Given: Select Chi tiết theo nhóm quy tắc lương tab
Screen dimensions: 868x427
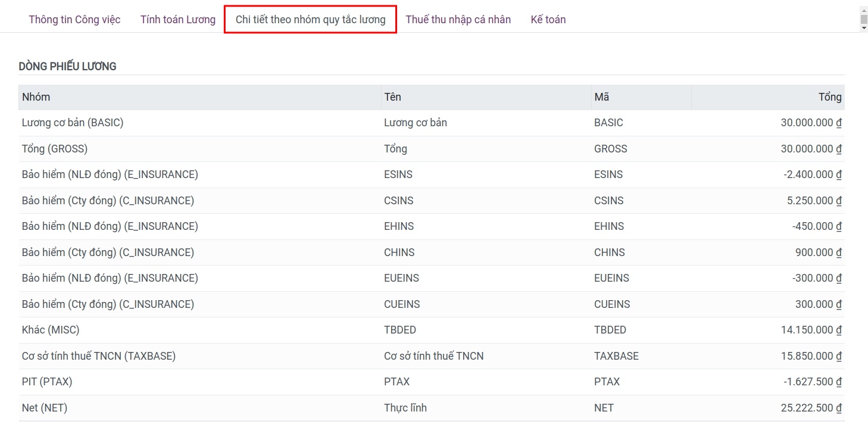Looking at the screenshot, I should point(310,20).
